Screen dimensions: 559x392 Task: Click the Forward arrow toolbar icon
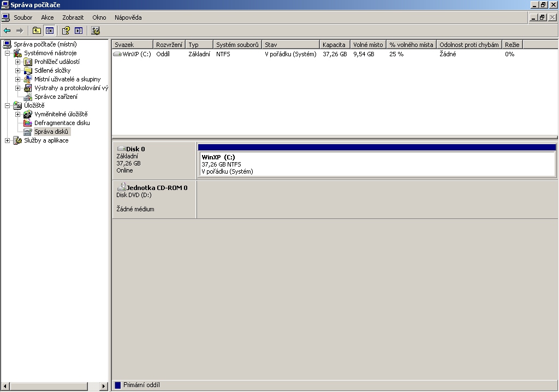20,31
